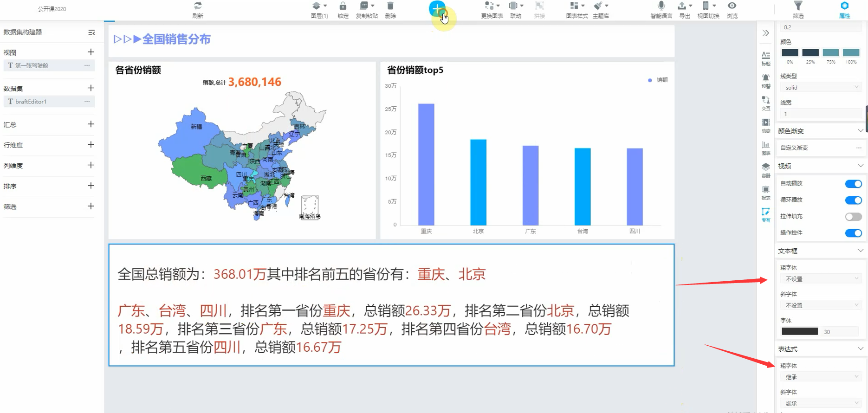The width and height of the screenshot is (868, 413).
Task: Open the 粗字体 不设置 dropdown
Action: 820,279
